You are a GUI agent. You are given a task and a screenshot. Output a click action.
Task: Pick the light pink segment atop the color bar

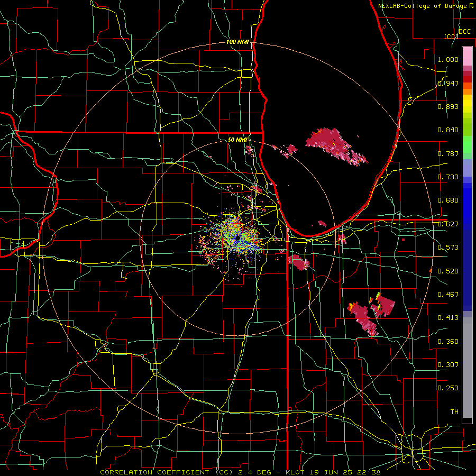pyautogui.click(x=467, y=56)
